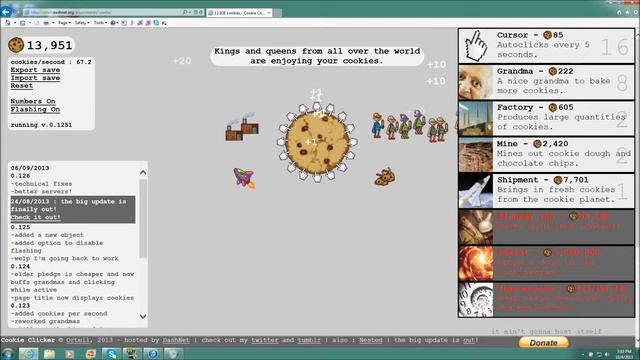The width and height of the screenshot is (640, 360).
Task: Click the factory building sprite near cookie
Action: tap(242, 128)
